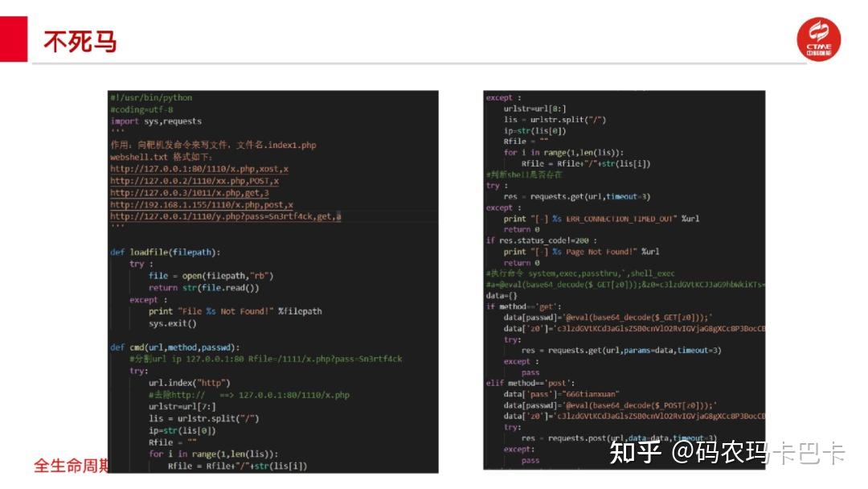Open the right Python code screenshot
The height and width of the screenshot is (489, 868).
pos(624,280)
